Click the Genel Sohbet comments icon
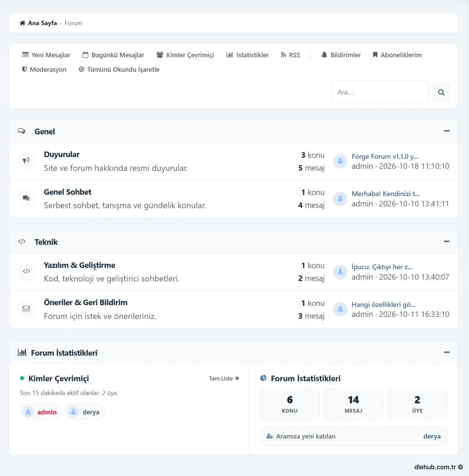Screen dimensions: 469x476 (x=26, y=198)
